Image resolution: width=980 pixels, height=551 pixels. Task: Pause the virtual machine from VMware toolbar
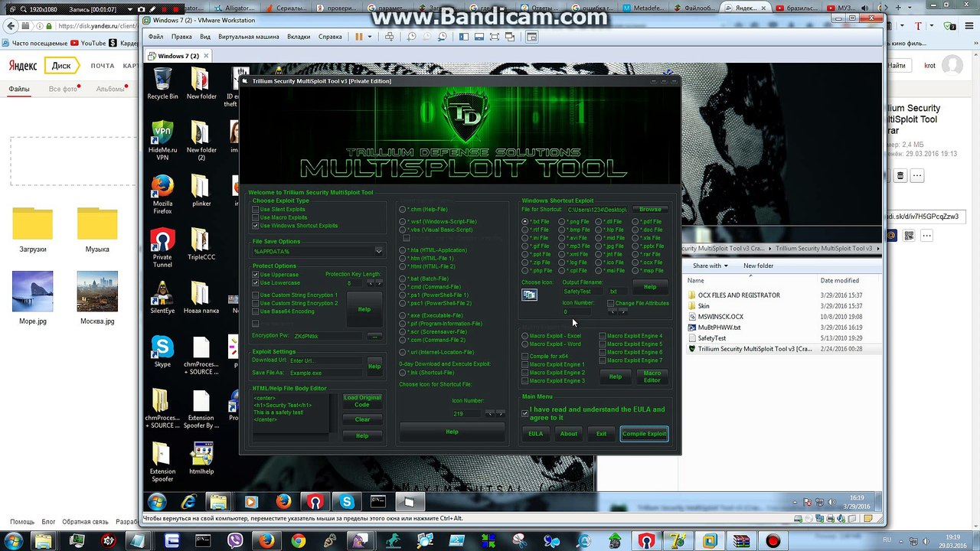point(358,37)
